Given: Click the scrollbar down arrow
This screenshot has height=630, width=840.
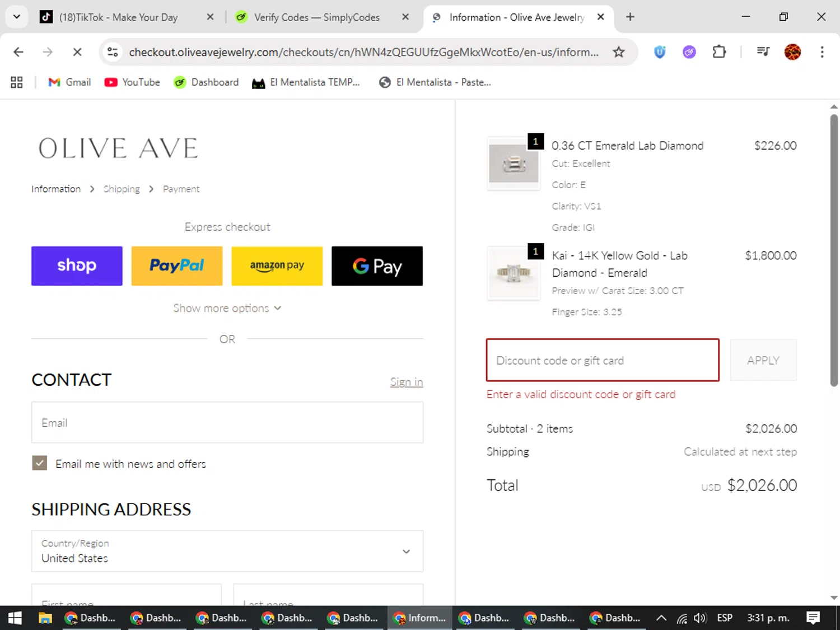Looking at the screenshot, I should pos(834,598).
